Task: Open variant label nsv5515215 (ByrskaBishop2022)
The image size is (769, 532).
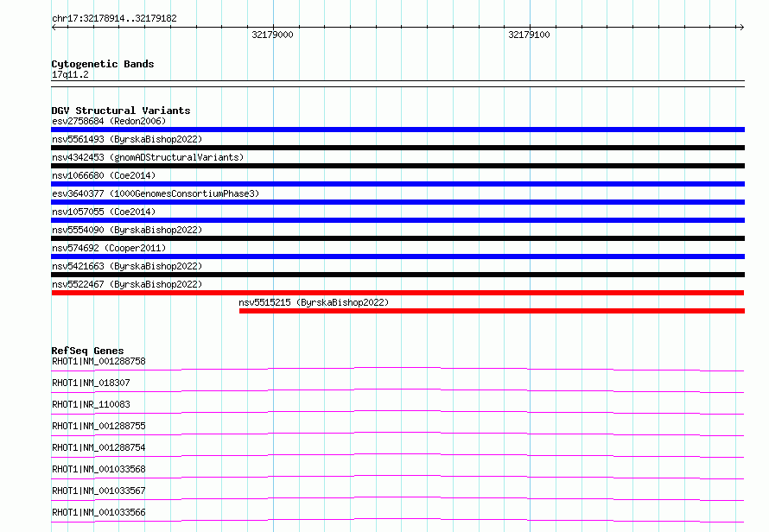Action: click(x=314, y=302)
